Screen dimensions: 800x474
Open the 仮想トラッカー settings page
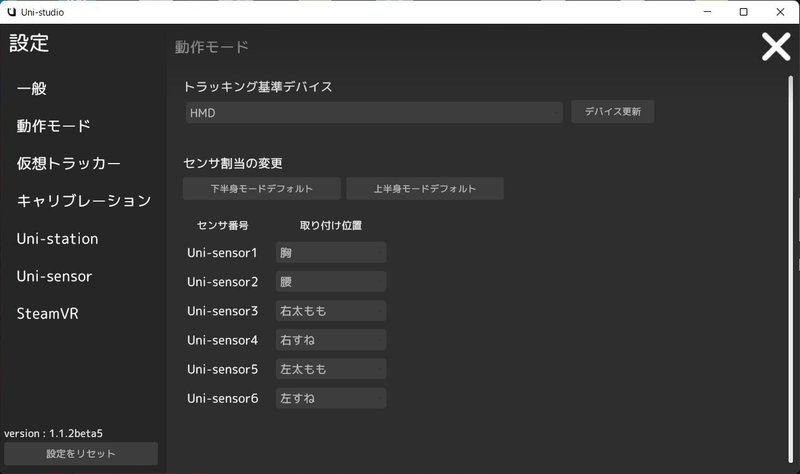68,163
